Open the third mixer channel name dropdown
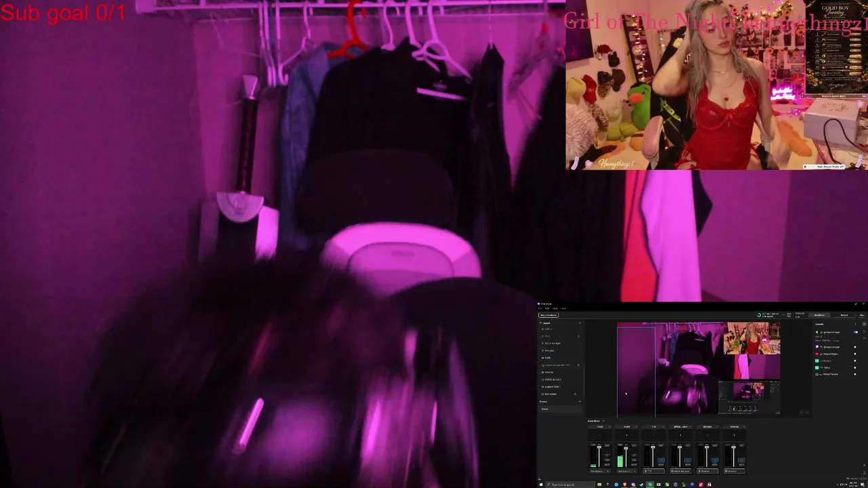The width and height of the screenshot is (868, 488). [x=654, y=426]
